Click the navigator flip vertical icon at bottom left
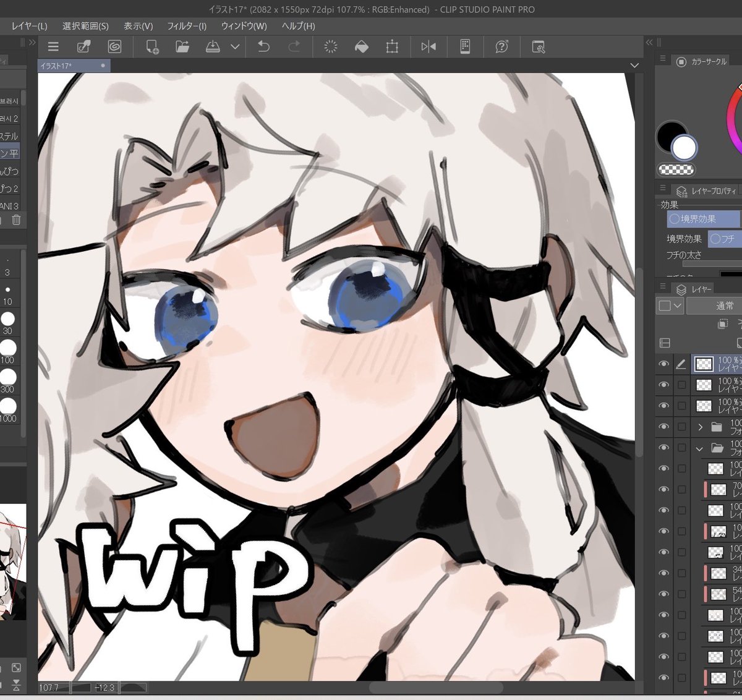Viewport: 742px width, 700px height. pyautogui.click(x=16, y=685)
